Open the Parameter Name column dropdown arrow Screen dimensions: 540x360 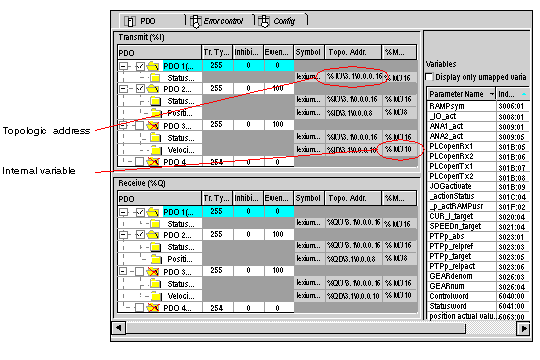click(492, 94)
